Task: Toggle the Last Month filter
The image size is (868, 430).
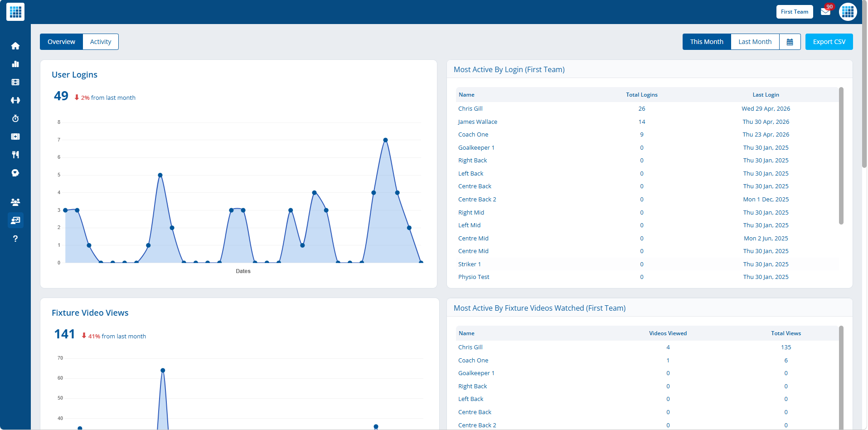Action: point(754,41)
